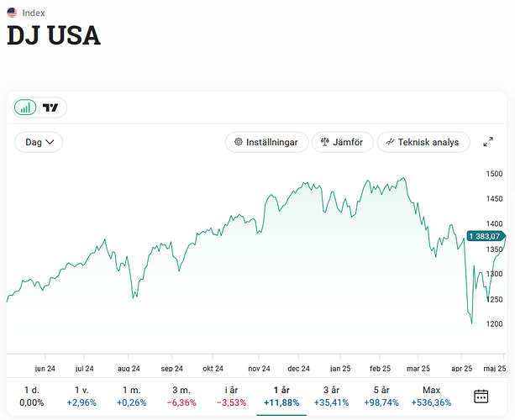
Task: Open Teknisk analys panel
Action: [x=422, y=142]
